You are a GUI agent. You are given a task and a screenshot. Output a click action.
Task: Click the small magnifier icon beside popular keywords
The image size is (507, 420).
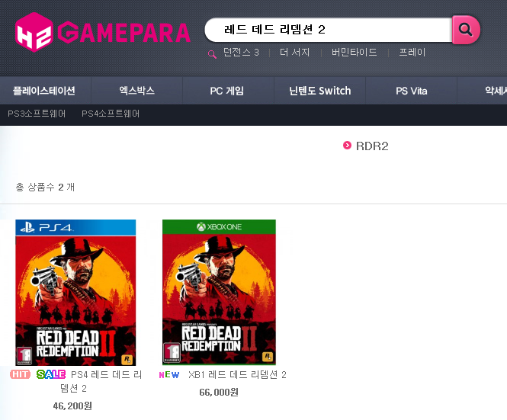[x=212, y=54]
